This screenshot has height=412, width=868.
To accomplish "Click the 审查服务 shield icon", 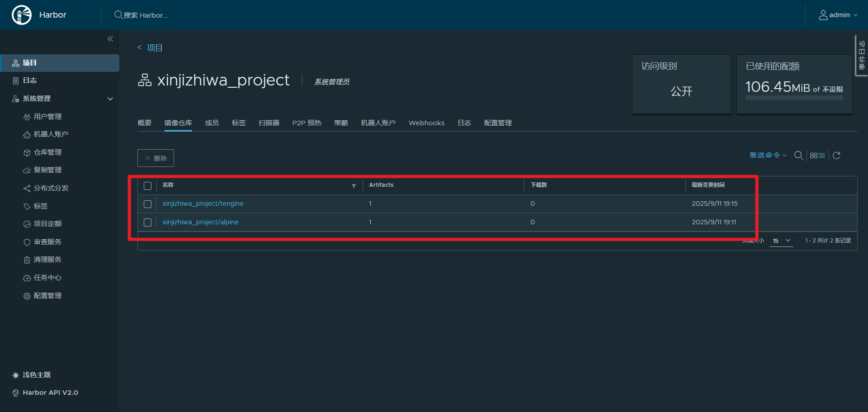I will point(27,242).
